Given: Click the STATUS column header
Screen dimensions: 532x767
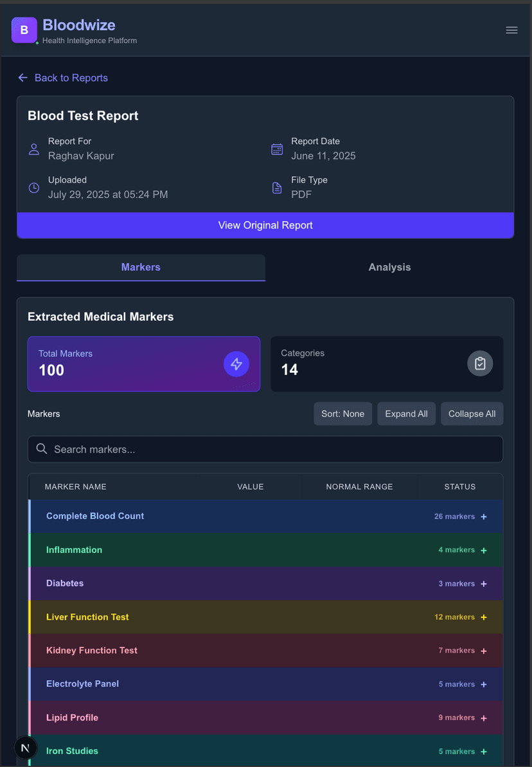Looking at the screenshot, I should pos(459,487).
